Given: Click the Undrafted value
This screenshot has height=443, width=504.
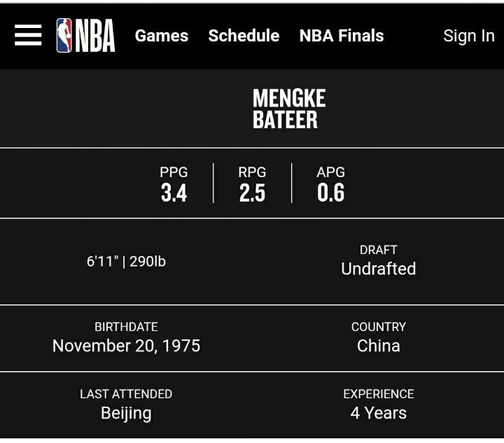Looking at the screenshot, I should [x=378, y=269].
